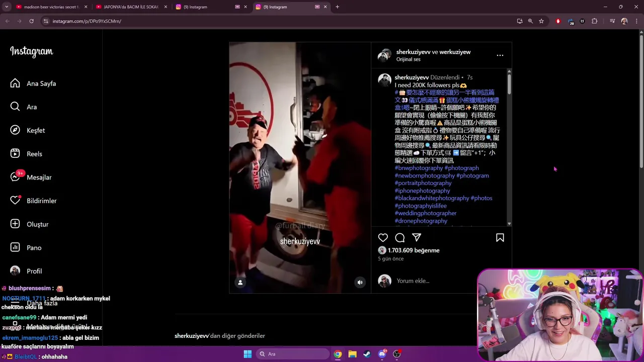
Task: Open a new browser tab
Action: tap(337, 7)
